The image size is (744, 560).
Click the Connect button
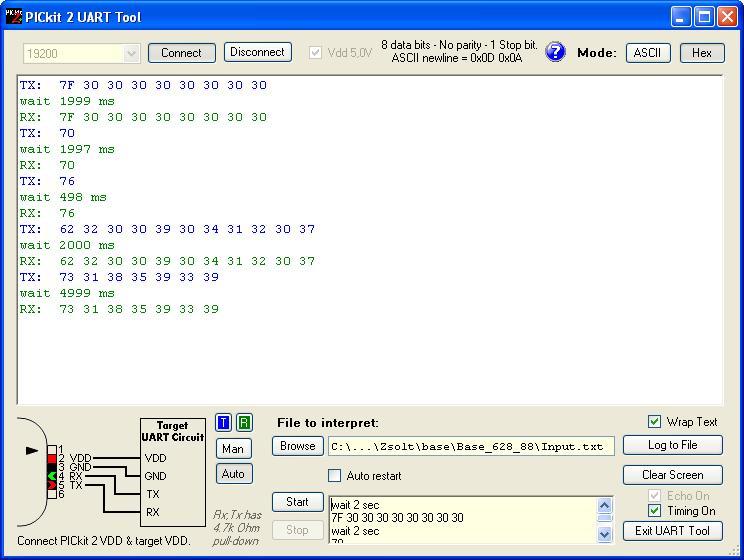[x=181, y=53]
